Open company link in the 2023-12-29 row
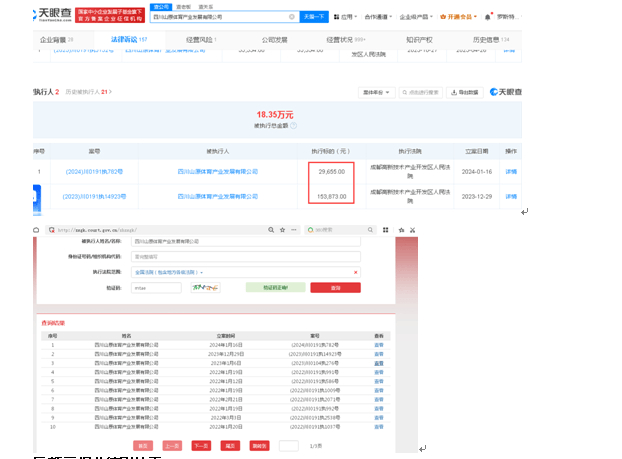 coord(218,196)
